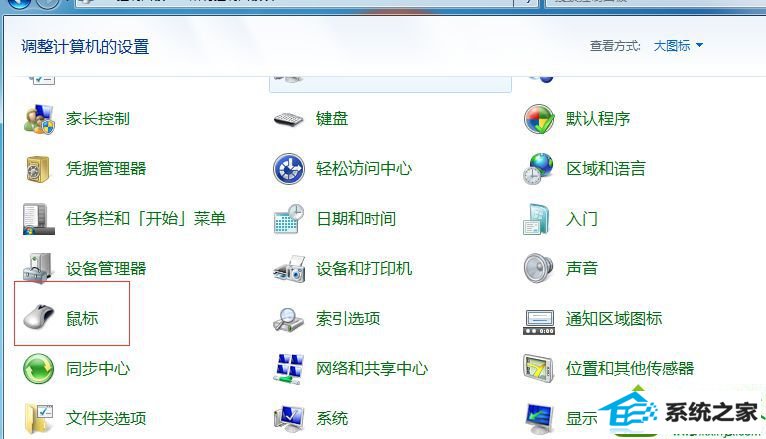Open the 显示 monitor icon
The height and width of the screenshot is (439, 766).
[539, 419]
